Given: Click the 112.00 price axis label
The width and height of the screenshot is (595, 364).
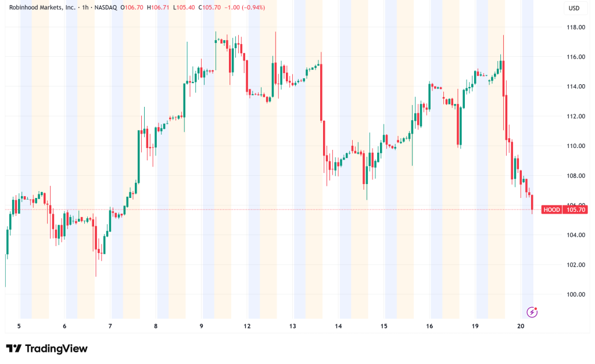Looking at the screenshot, I should pos(576,117).
